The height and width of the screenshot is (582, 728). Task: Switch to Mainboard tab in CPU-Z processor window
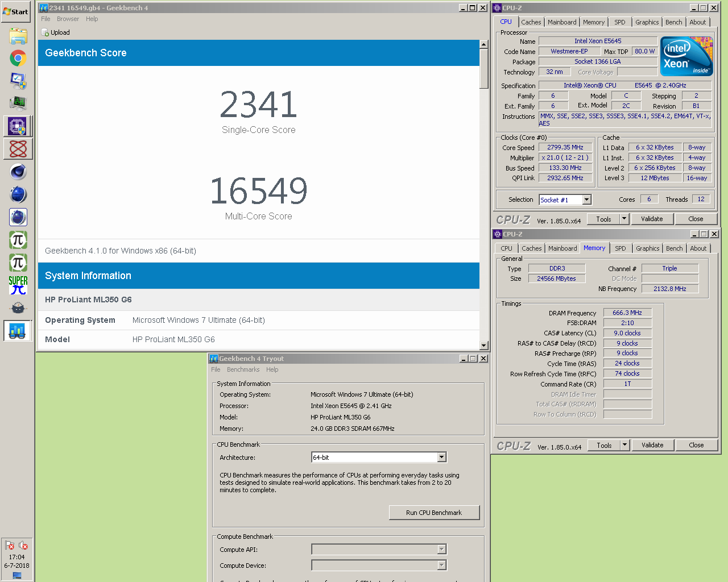(x=562, y=22)
